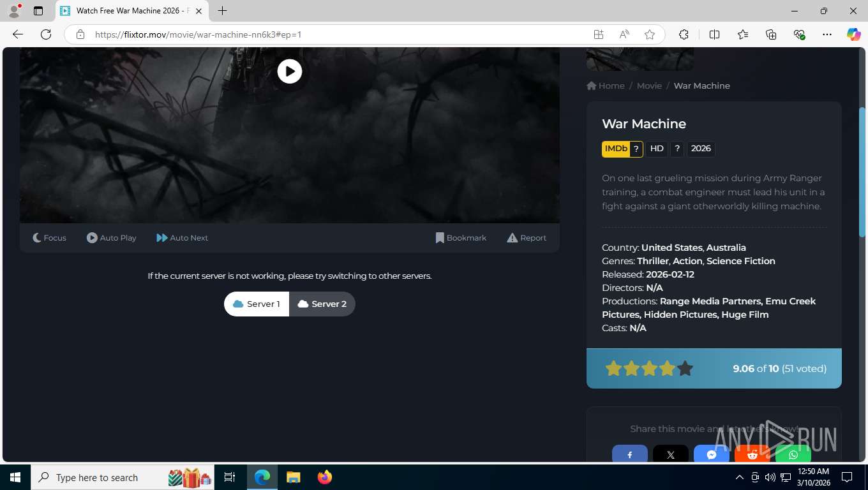Rate the movie two stars
Viewport: 868px width, 490px height.
(631, 368)
